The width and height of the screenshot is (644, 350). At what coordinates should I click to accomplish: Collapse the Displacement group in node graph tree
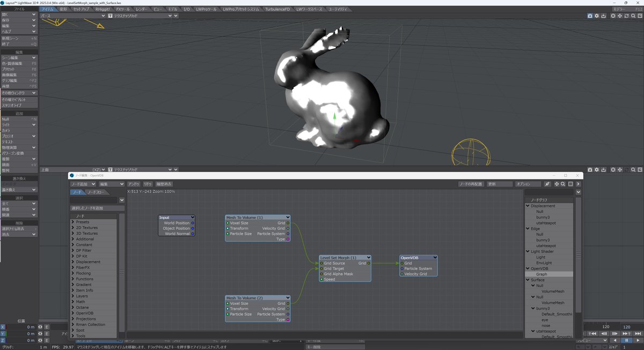(528, 206)
